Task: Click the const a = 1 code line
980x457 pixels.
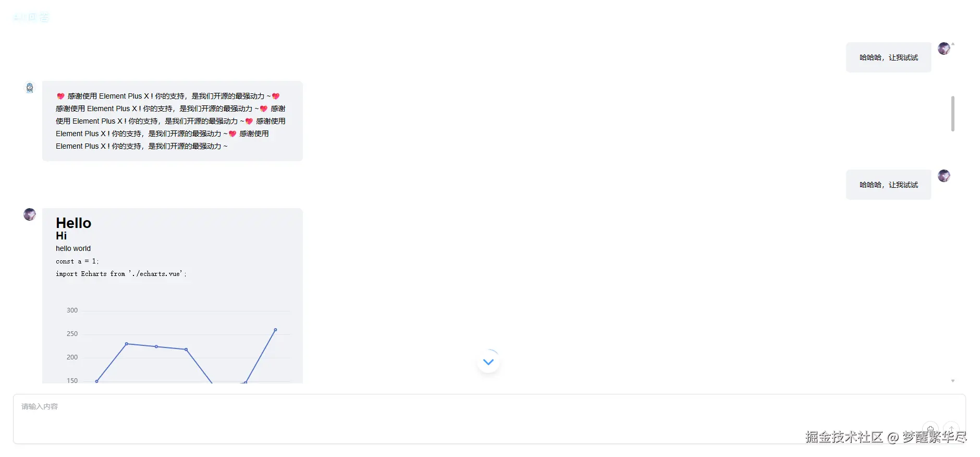Action: (x=77, y=261)
